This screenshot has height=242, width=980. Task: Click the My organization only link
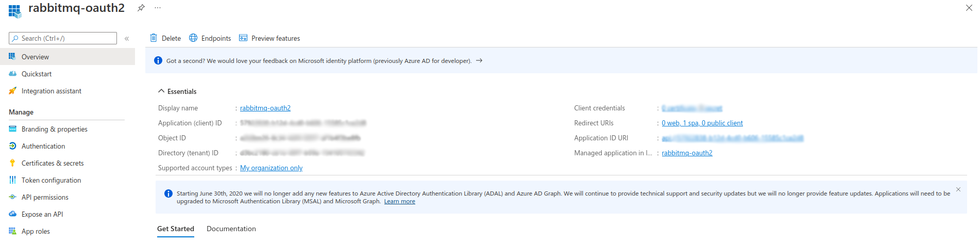[x=271, y=168]
